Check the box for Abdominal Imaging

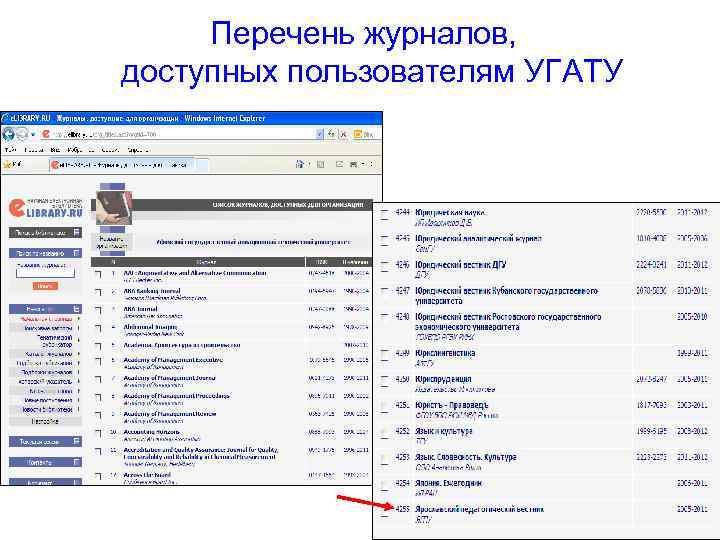point(98,328)
